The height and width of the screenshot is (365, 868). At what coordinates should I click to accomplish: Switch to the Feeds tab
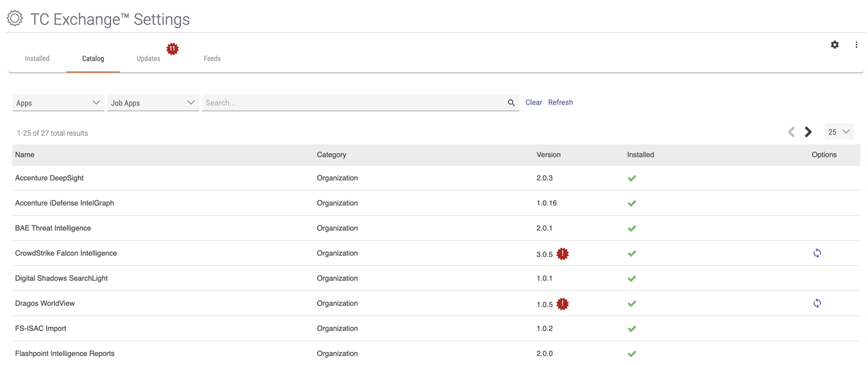(212, 59)
